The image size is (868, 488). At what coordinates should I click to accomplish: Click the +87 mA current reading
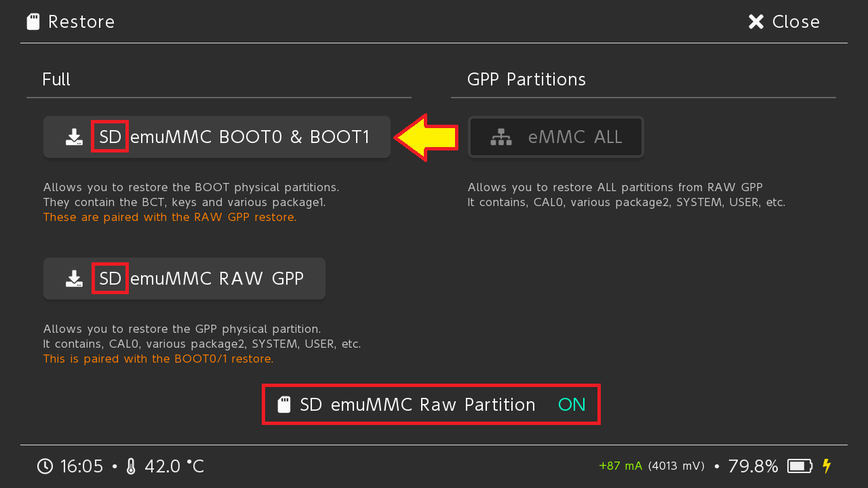pyautogui.click(x=620, y=466)
